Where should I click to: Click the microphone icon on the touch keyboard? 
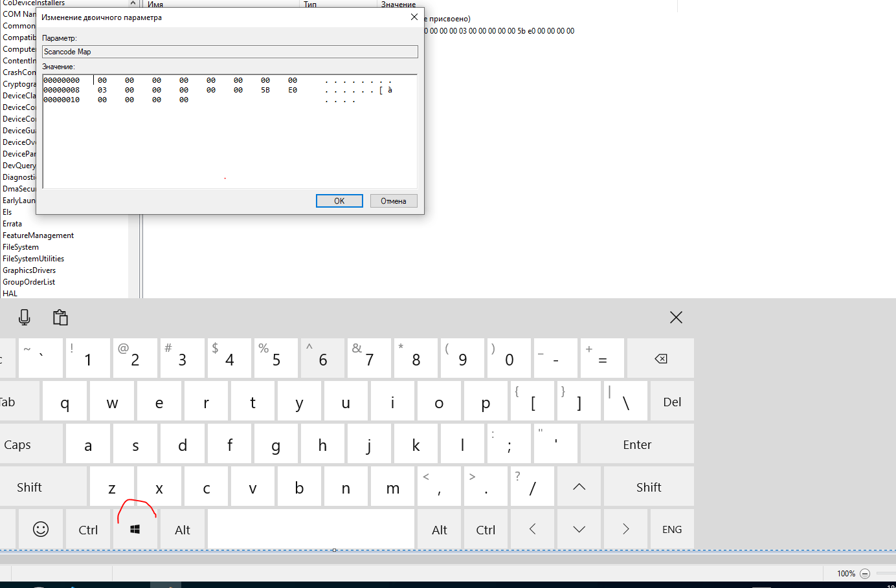click(x=25, y=317)
